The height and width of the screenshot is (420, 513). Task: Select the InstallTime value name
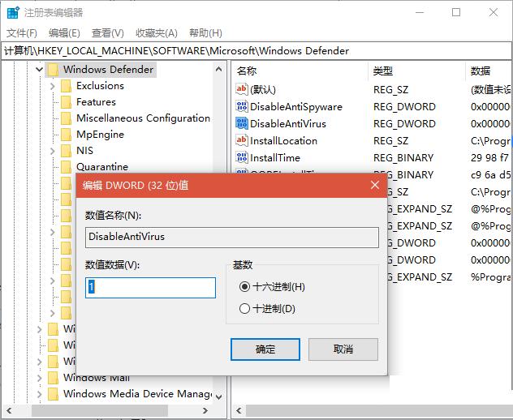[275, 158]
